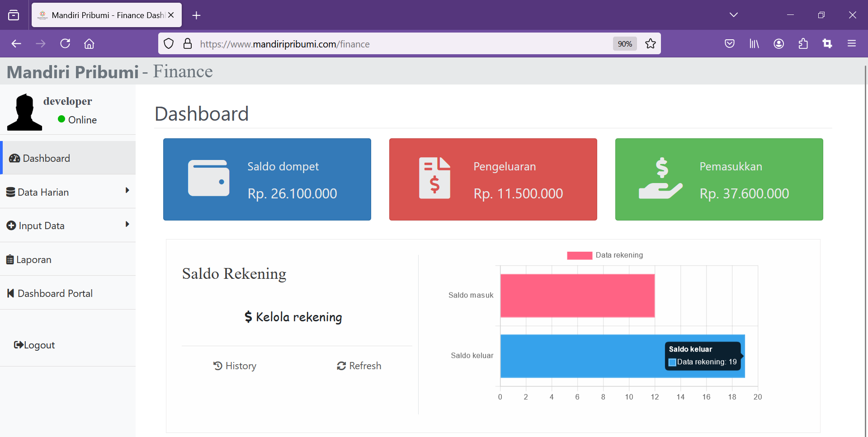
Task: Reload the current page
Action: (65, 44)
